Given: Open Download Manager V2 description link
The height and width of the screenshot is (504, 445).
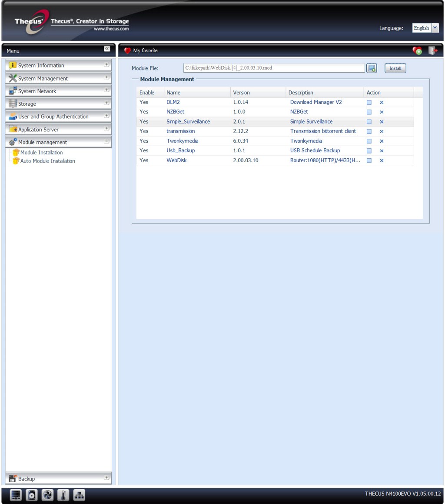Looking at the screenshot, I should [x=316, y=102].
